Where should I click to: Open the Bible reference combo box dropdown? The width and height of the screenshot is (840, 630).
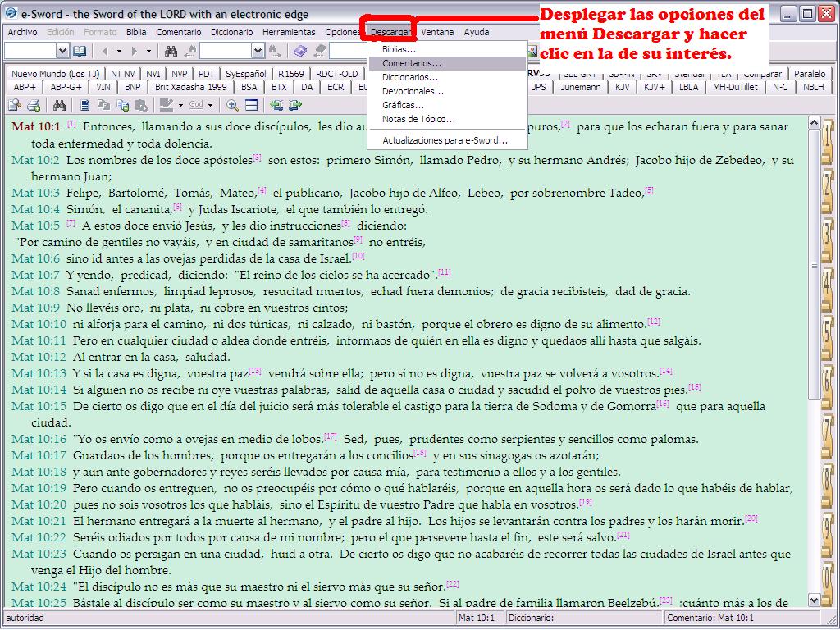click(62, 51)
